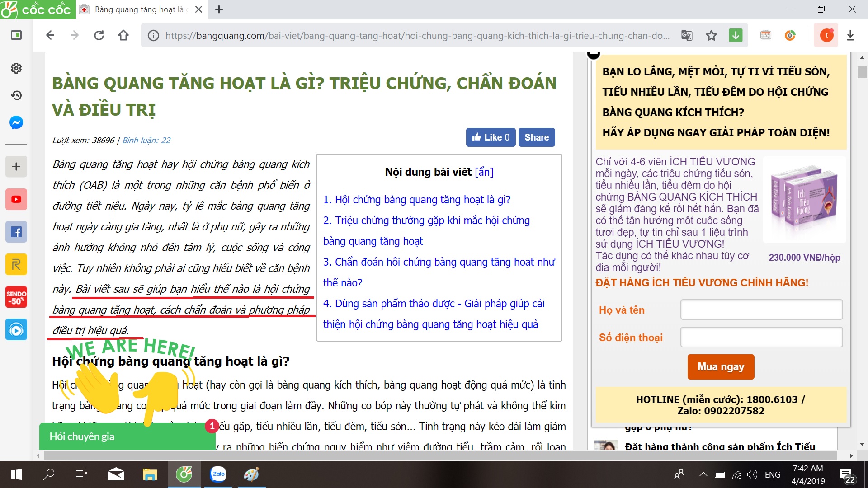Open browser history icon in sidebar
This screenshot has height=488, width=868.
click(x=16, y=95)
